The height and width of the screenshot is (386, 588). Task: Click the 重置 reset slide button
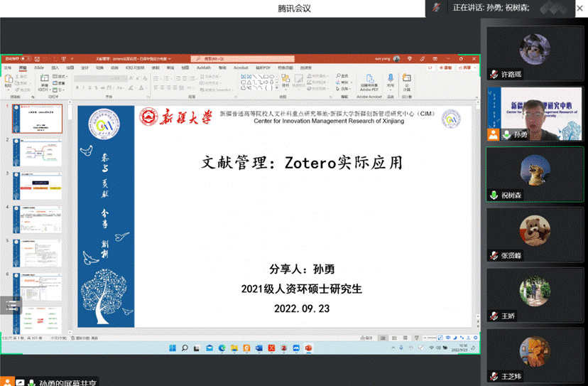[59, 83]
